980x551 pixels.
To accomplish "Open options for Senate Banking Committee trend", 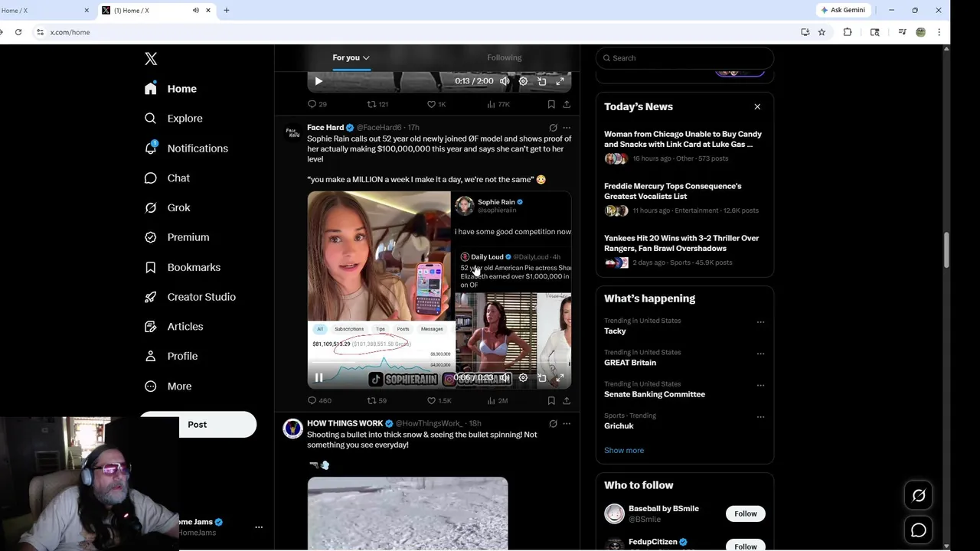I will (760, 385).
